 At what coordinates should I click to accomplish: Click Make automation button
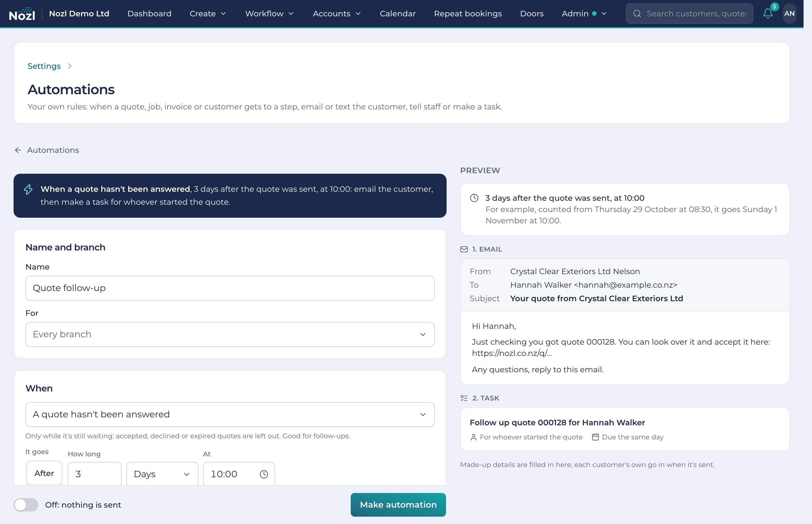pos(398,505)
